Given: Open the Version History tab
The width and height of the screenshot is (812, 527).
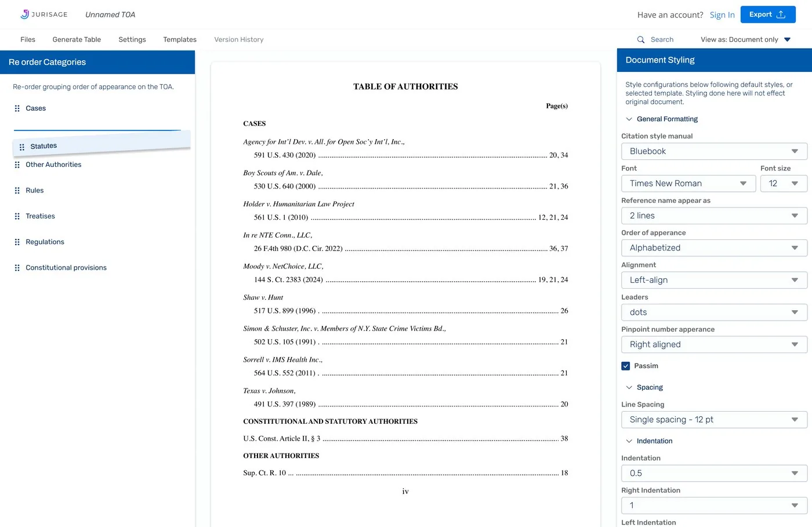Looking at the screenshot, I should [x=239, y=39].
